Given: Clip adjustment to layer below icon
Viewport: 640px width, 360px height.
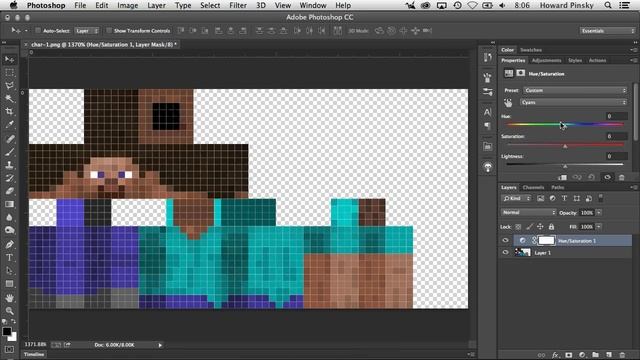Looking at the screenshot, I should click(562, 177).
